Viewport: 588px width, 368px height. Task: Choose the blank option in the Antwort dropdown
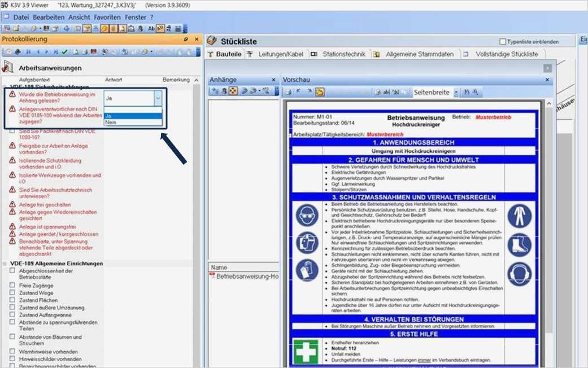pos(133,109)
